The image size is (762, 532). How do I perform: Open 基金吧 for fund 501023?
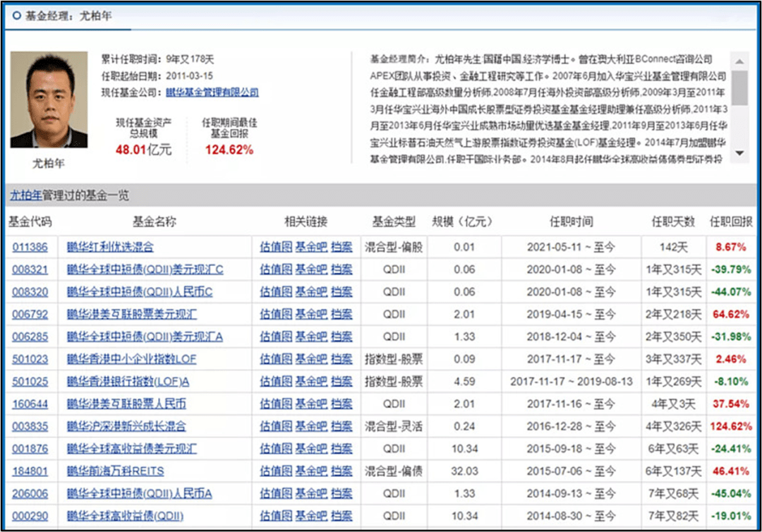pyautogui.click(x=312, y=359)
